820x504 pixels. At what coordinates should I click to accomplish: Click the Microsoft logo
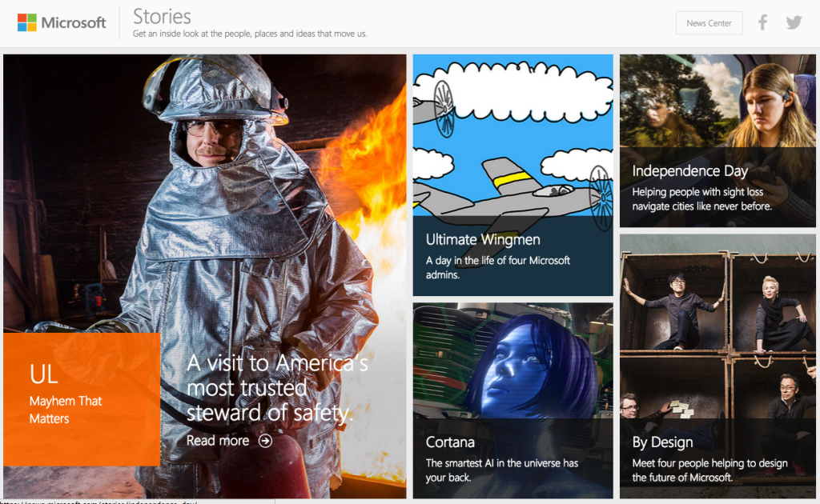click(62, 22)
